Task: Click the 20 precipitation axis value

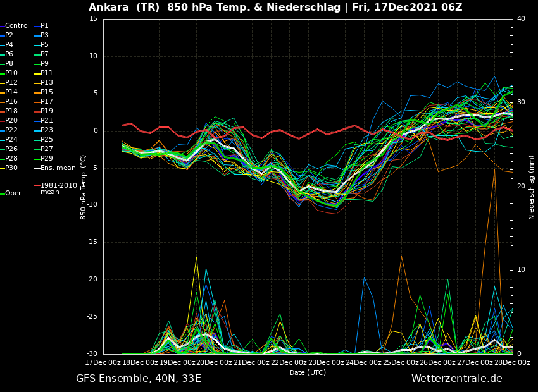Action: click(521, 187)
